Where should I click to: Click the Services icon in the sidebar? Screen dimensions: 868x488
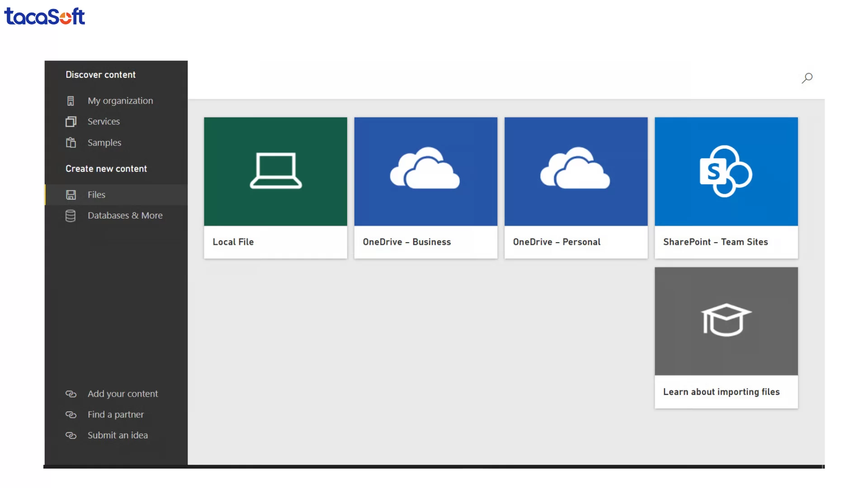[71, 121]
